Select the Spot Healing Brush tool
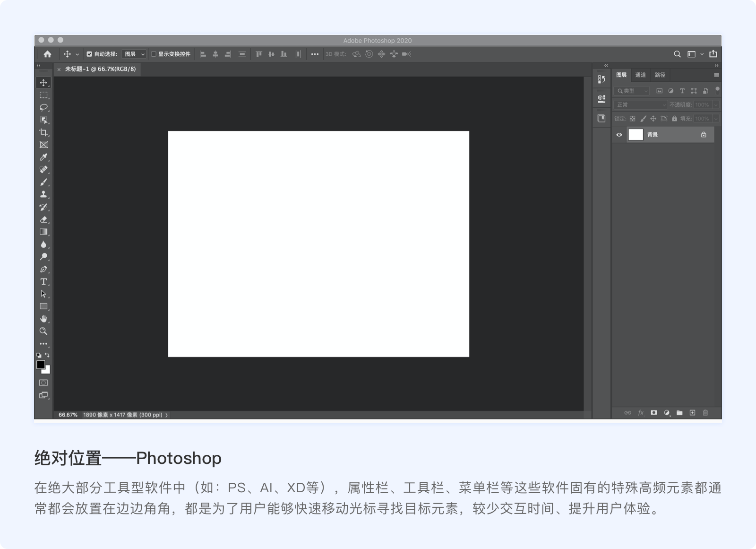Viewport: 756px width, 549px height. [x=43, y=169]
